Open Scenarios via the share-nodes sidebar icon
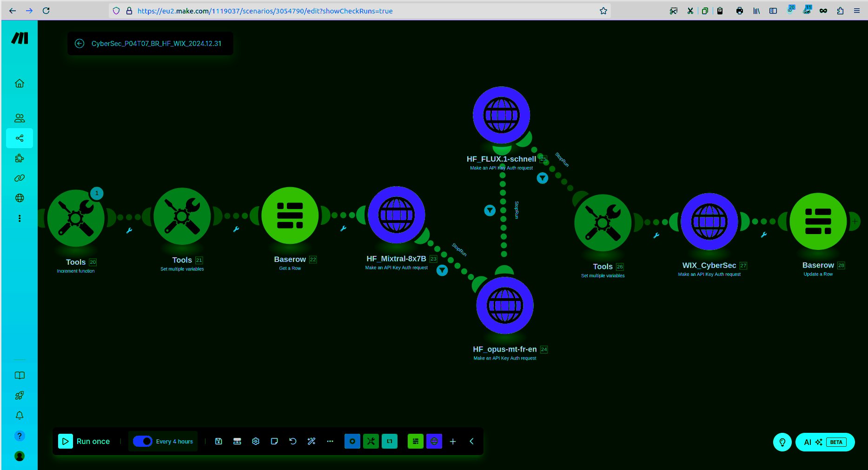The image size is (868, 470). (x=20, y=138)
